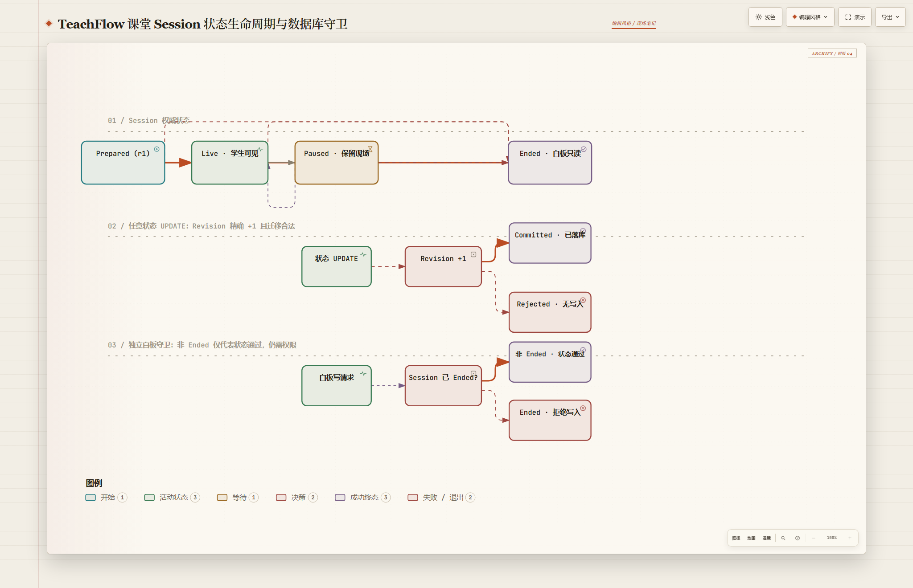Toggle the 浅色 light theme button

(765, 17)
